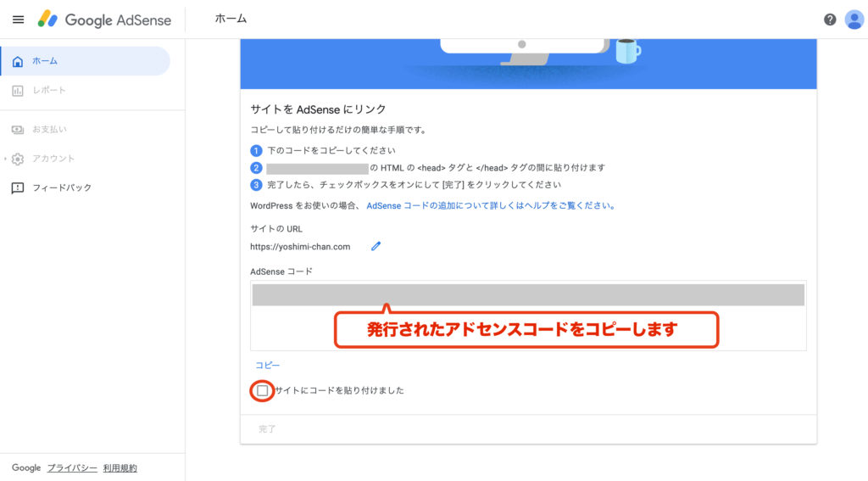868x481 pixels.
Task: Click the Google text in footer
Action: point(26,467)
